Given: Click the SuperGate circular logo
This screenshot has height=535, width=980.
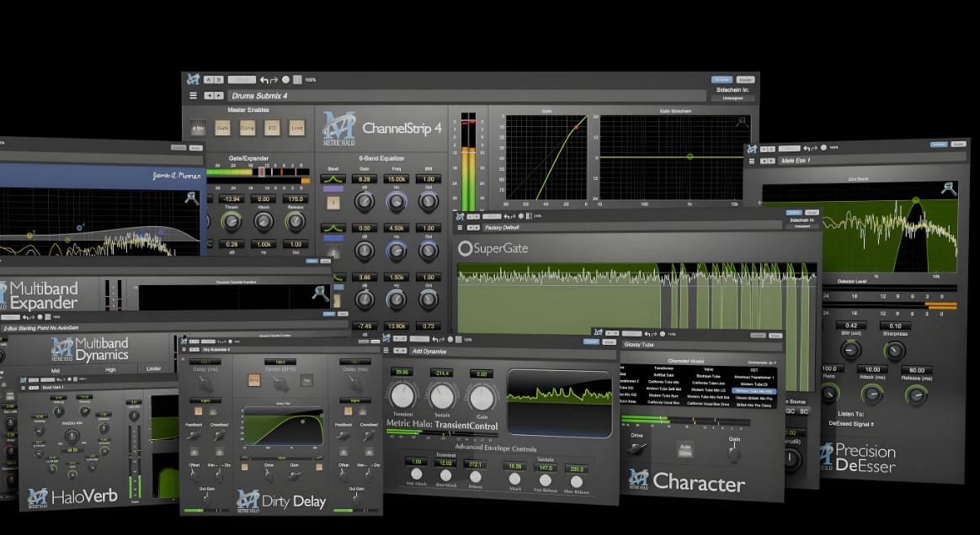Looking at the screenshot, I should (465, 248).
